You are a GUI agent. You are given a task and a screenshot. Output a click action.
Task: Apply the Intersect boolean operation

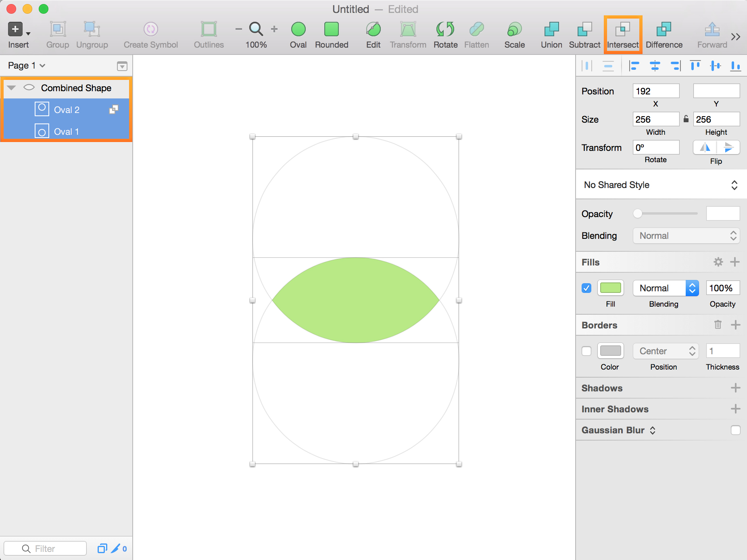pyautogui.click(x=623, y=29)
